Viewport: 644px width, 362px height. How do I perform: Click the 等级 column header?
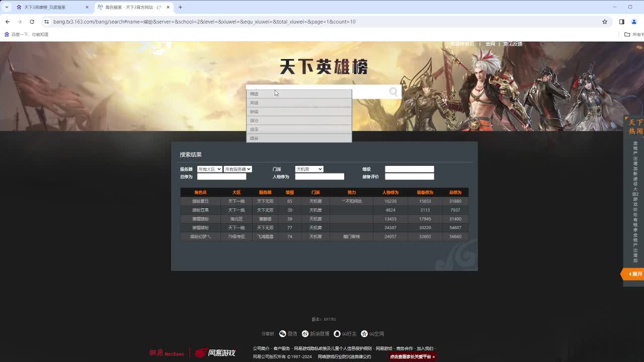pos(290,193)
